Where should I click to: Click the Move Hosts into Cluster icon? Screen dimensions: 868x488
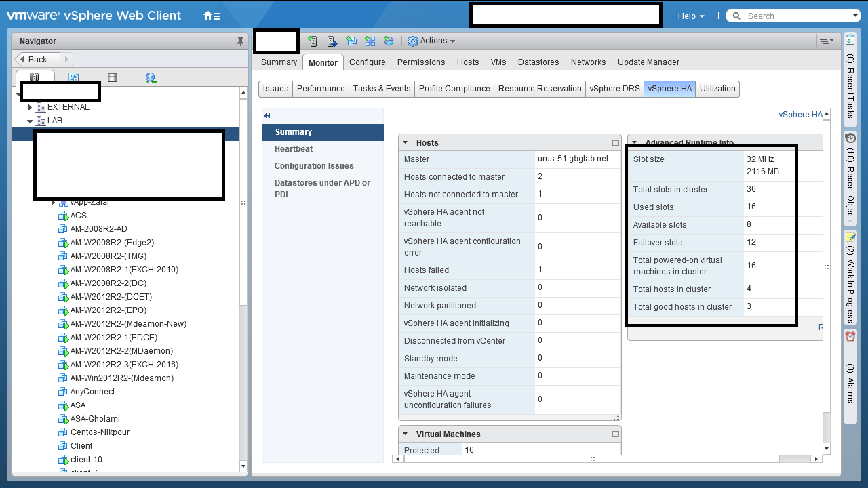[332, 41]
